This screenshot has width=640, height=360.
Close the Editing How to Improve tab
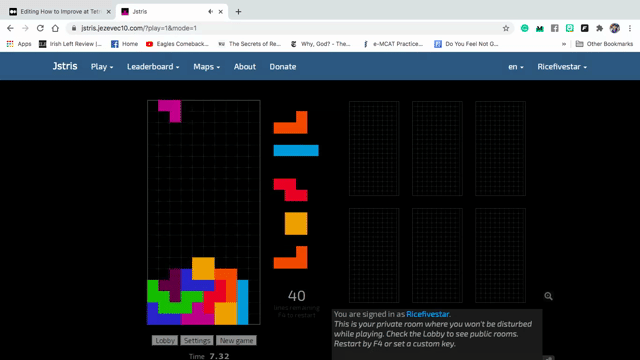click(109, 12)
